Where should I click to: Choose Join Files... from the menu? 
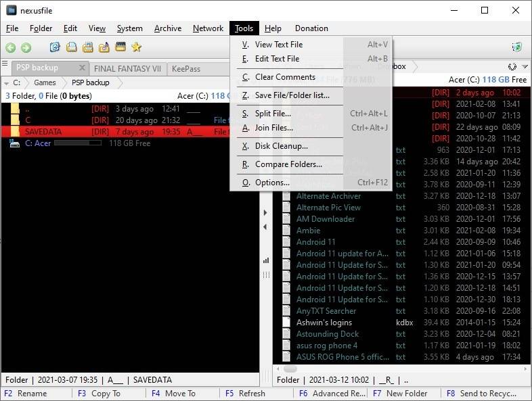click(x=311, y=128)
